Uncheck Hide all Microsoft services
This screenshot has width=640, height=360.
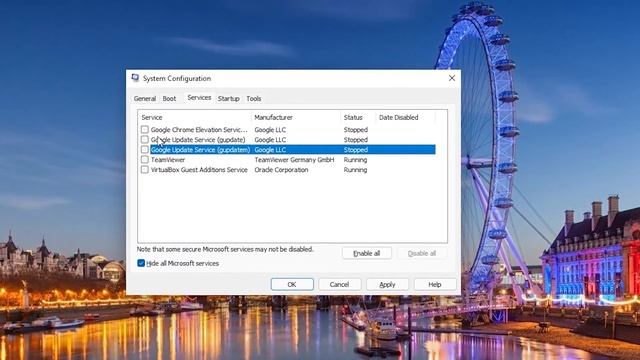tap(141, 263)
